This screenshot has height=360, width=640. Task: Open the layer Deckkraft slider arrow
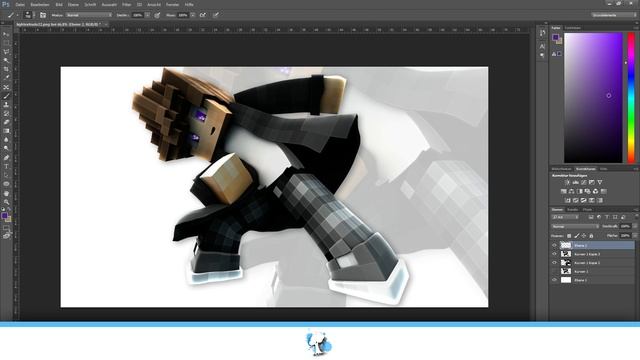pyautogui.click(x=634, y=227)
